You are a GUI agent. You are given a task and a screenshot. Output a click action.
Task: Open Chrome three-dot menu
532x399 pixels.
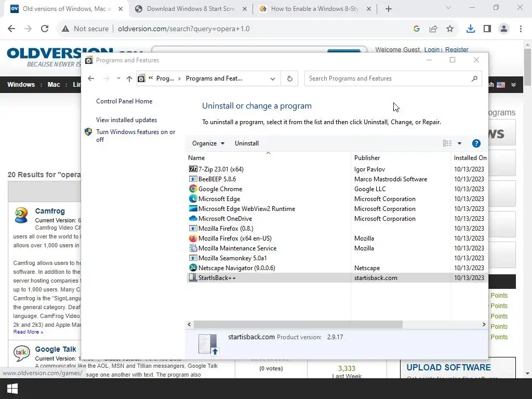click(x=521, y=29)
